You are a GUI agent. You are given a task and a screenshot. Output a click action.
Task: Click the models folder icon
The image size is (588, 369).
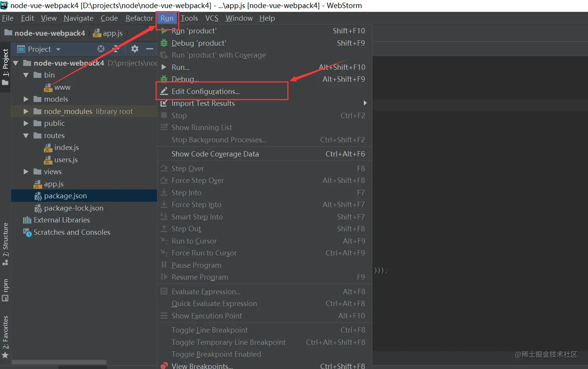(37, 99)
